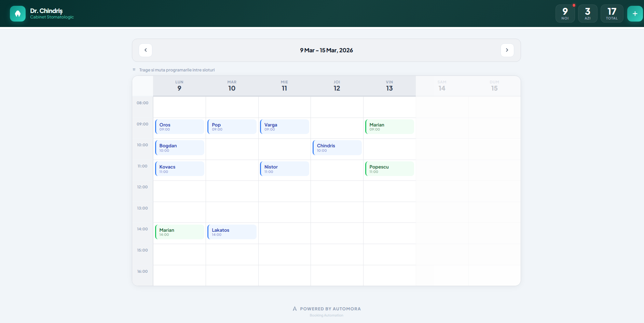
Task: Open the green Marian 09:00 booking on Friday
Action: (x=389, y=127)
